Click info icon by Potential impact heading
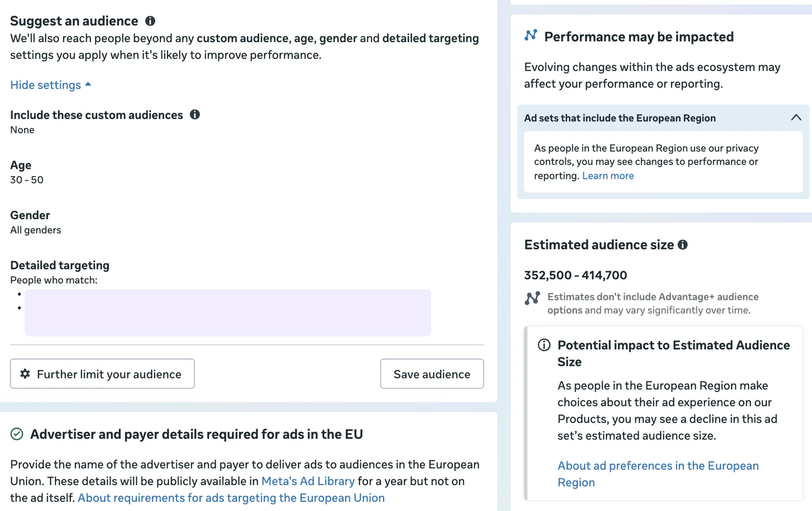The width and height of the screenshot is (812, 511). click(544, 345)
